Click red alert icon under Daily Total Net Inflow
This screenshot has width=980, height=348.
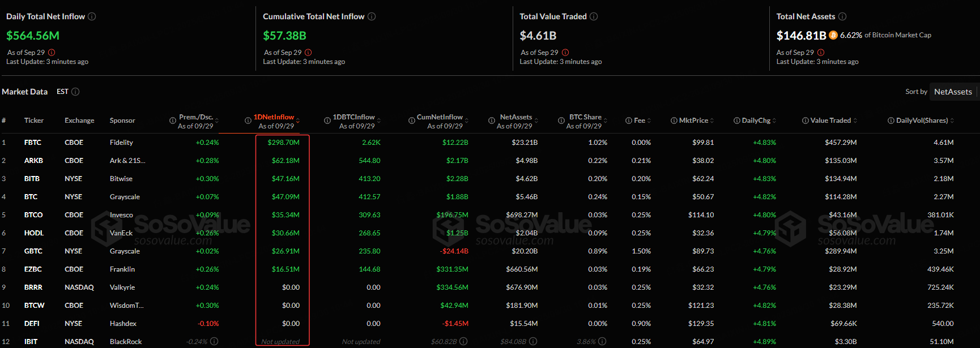tap(52, 53)
